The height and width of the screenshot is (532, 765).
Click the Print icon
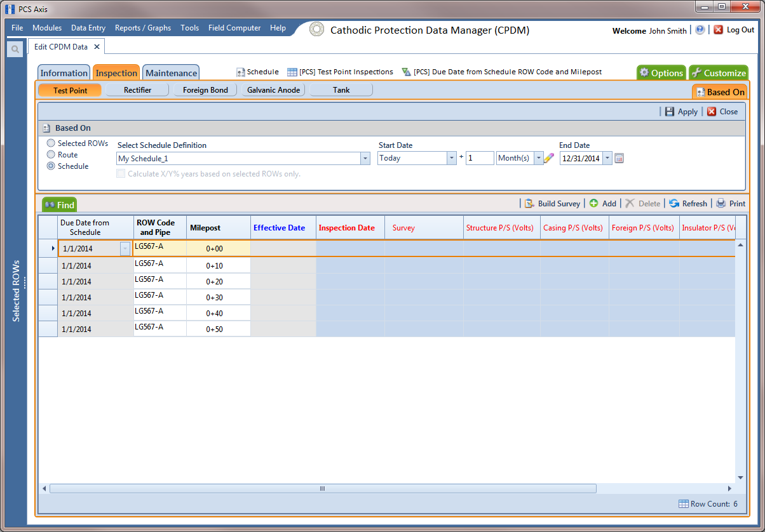[721, 204]
